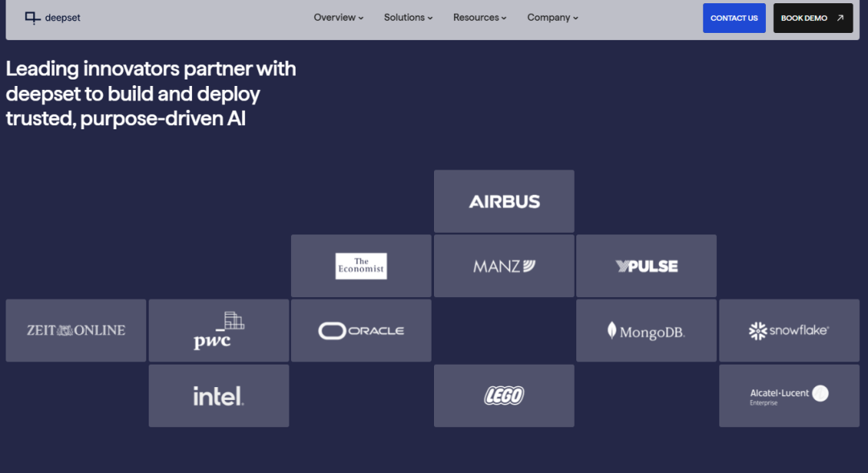Screen dimensions: 868x473
Task: Open the LEGO logo tile
Action: coord(504,396)
